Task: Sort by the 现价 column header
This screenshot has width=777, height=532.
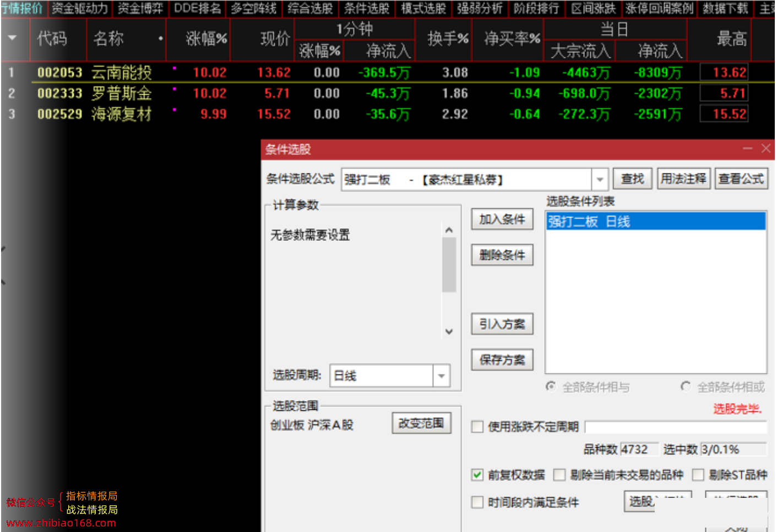Action: click(x=275, y=39)
